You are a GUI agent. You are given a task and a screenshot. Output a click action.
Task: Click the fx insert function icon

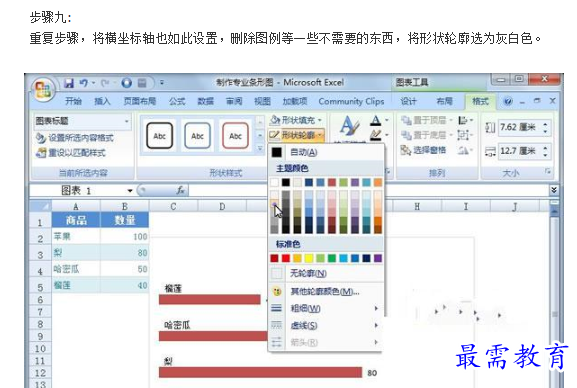(x=180, y=190)
